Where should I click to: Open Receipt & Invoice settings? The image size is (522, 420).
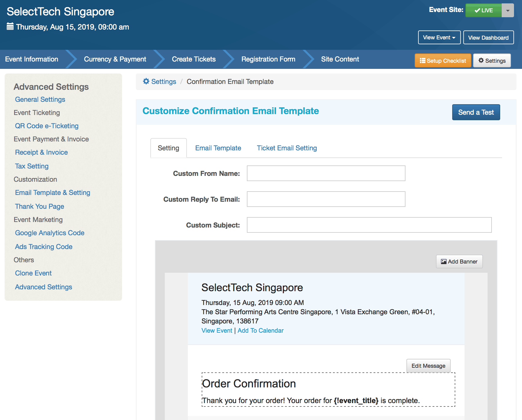42,152
